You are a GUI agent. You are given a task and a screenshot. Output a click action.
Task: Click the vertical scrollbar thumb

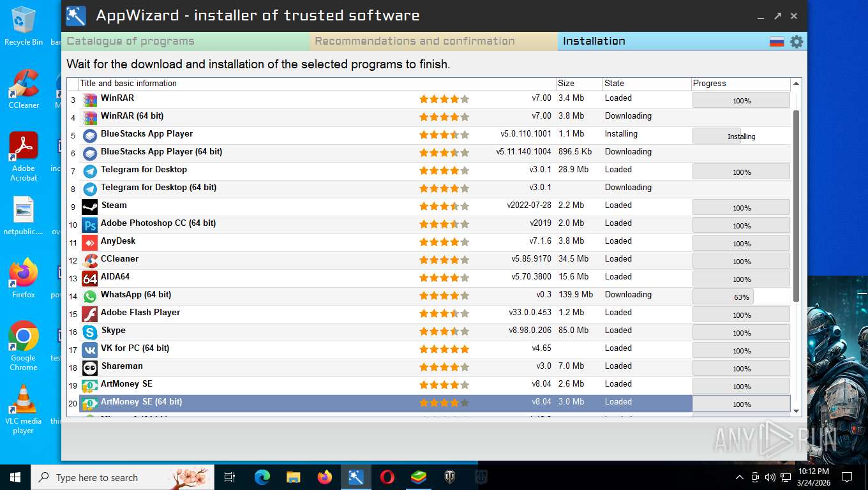796,206
